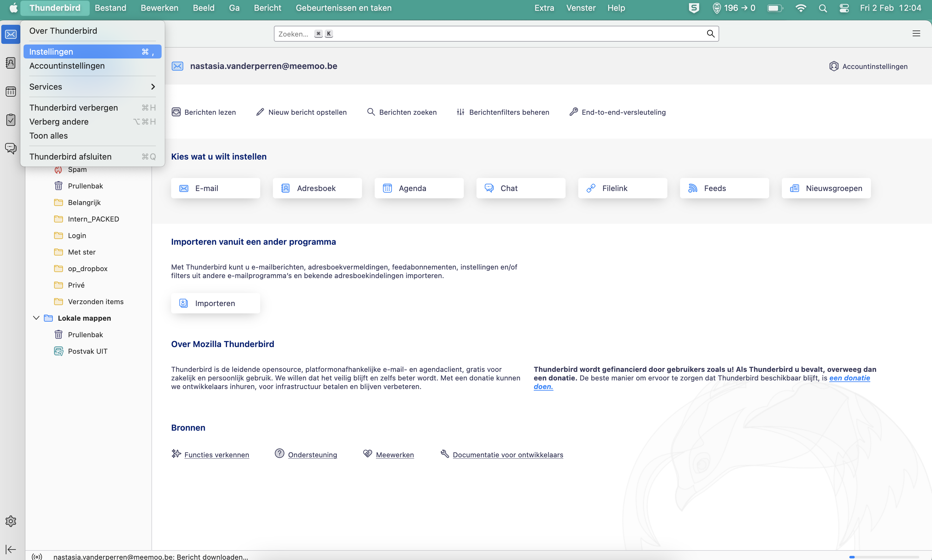Click the settings gear in sidebar
Image resolution: width=932 pixels, height=560 pixels.
pyautogui.click(x=10, y=521)
